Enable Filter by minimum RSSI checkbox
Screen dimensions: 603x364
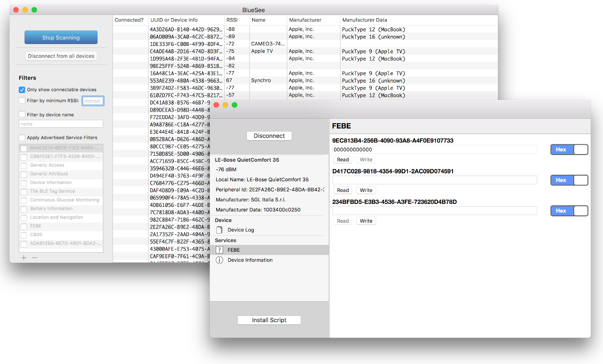coord(22,101)
